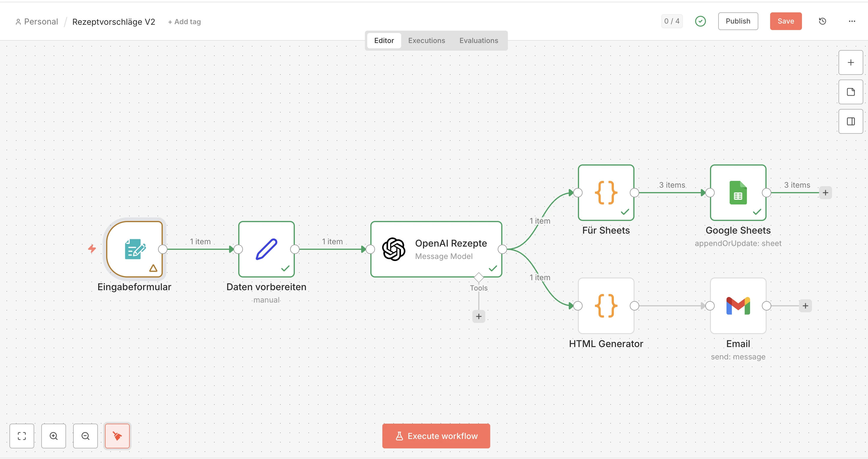Open the HTML Generator code node
Image resolution: width=868 pixels, height=459 pixels.
[606, 306]
